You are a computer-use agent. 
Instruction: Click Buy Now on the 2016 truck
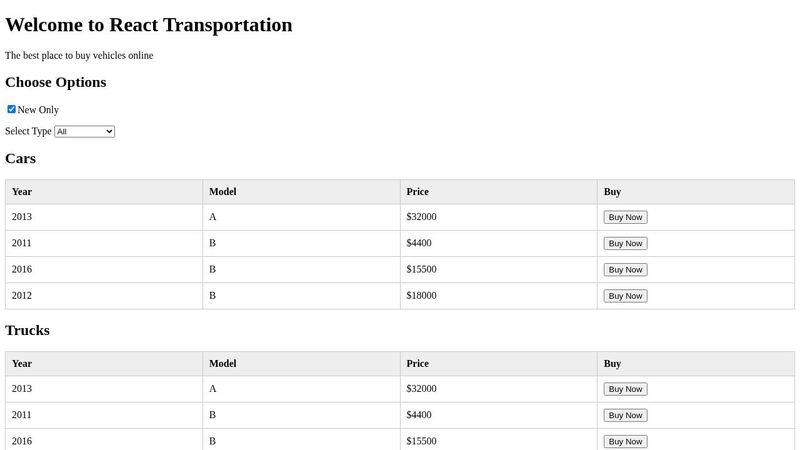click(625, 441)
